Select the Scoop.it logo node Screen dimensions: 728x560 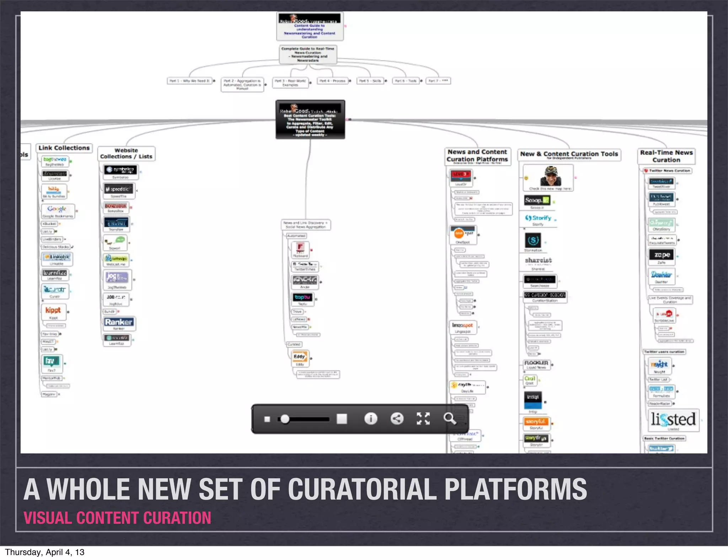click(537, 202)
